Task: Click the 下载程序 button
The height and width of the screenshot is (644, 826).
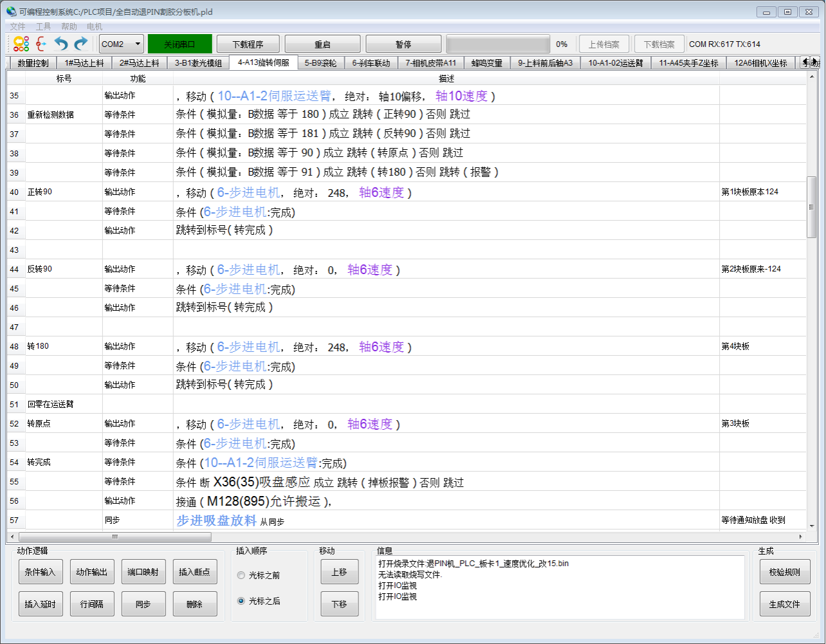Action: pos(248,44)
